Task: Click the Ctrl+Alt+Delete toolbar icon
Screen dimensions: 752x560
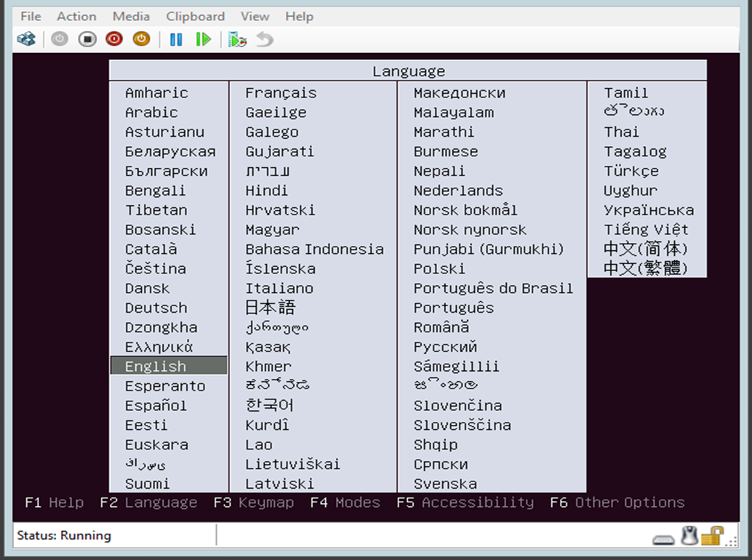Action: pos(26,39)
